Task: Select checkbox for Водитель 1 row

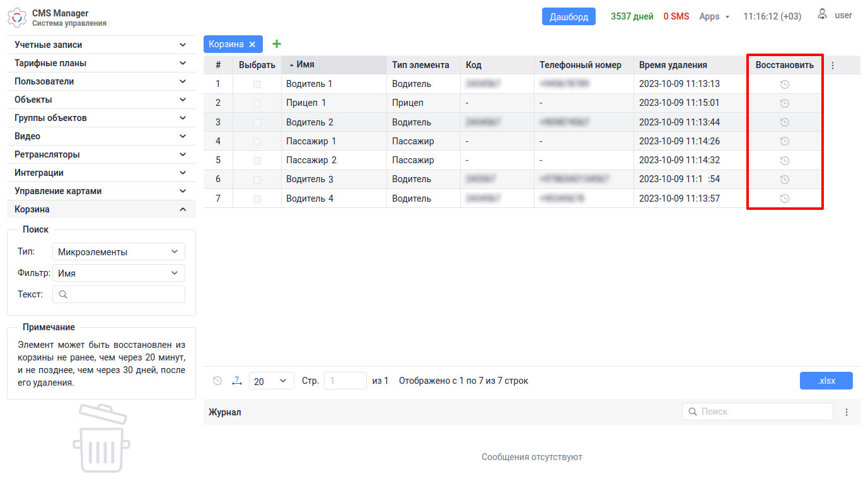Action: point(257,84)
